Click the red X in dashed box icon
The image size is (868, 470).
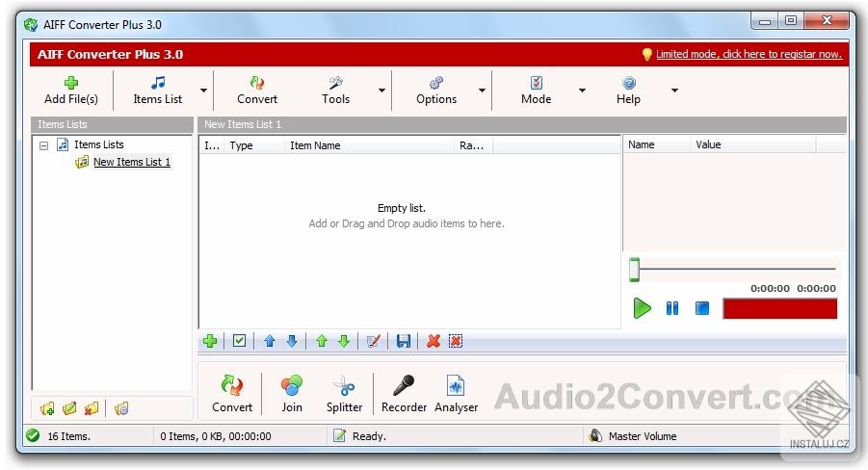pyautogui.click(x=456, y=341)
